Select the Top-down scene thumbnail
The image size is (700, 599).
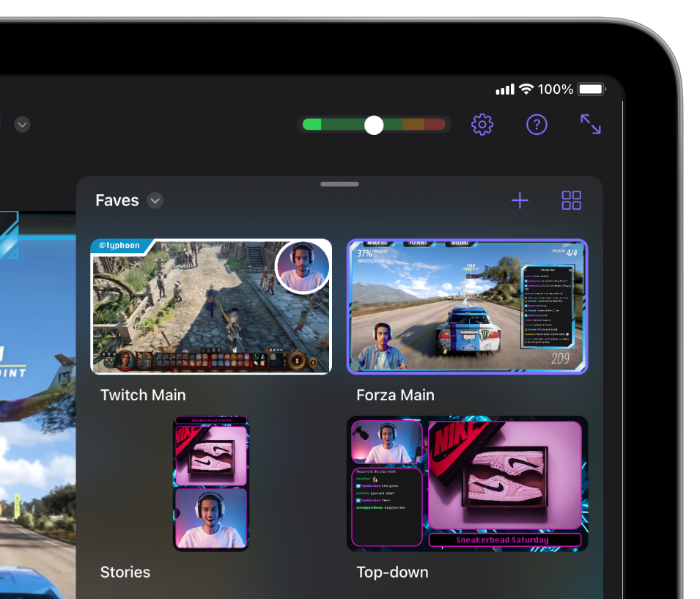[x=467, y=483]
